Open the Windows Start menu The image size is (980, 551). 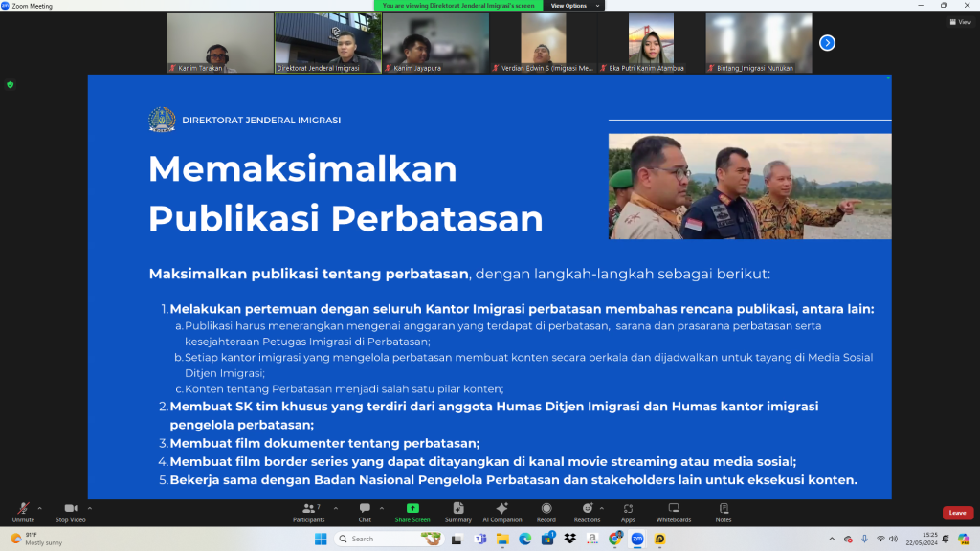point(321,539)
